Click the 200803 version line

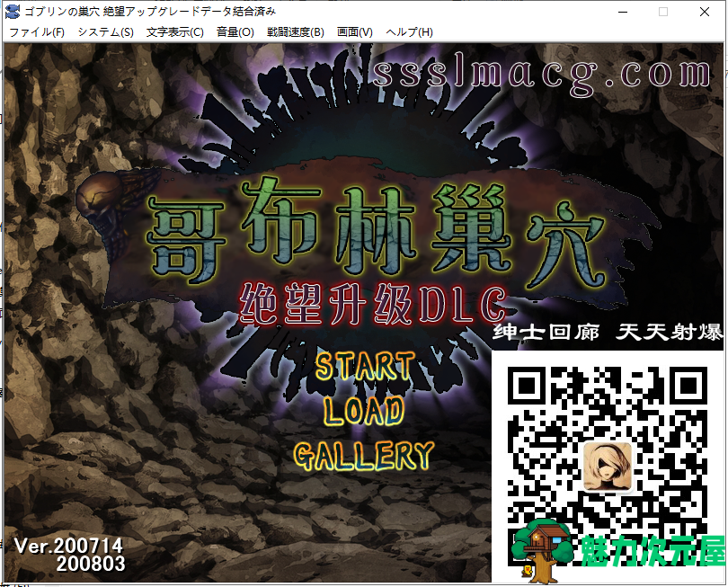(91, 565)
